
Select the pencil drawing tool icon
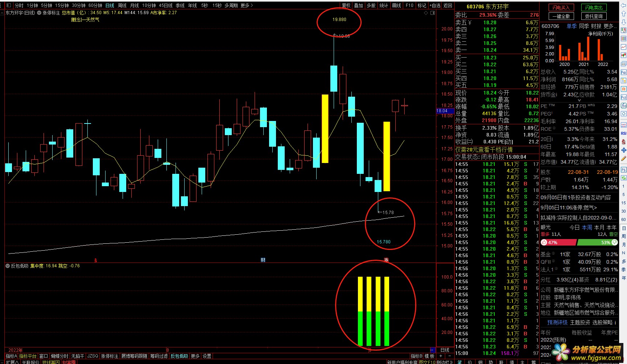click(x=623, y=159)
